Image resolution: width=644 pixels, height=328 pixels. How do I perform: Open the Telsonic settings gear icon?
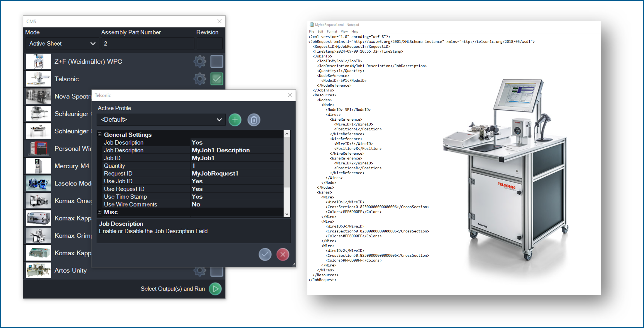pos(200,79)
